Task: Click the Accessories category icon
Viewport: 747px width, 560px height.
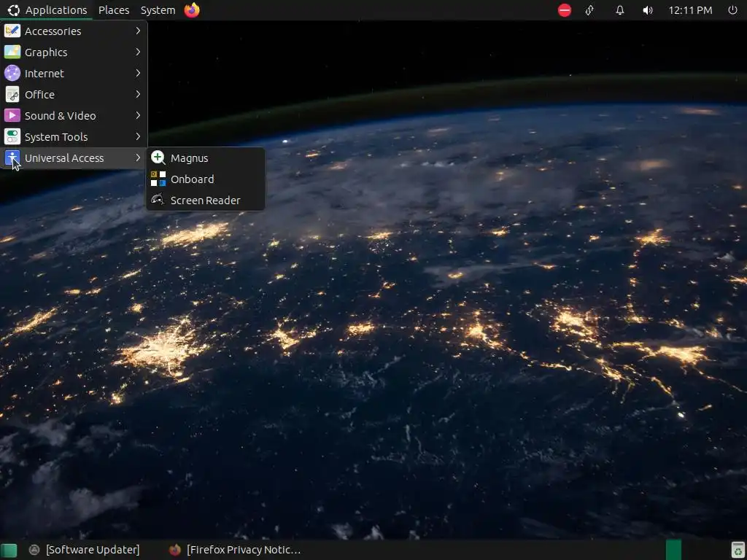Action: click(x=12, y=31)
